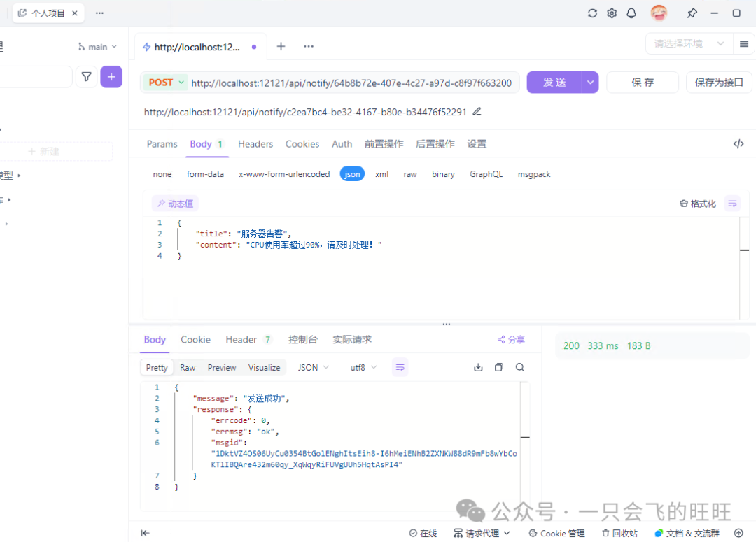Viewport: 756px width, 542px height.
Task: Open the settings gear icon
Action: coord(612,13)
